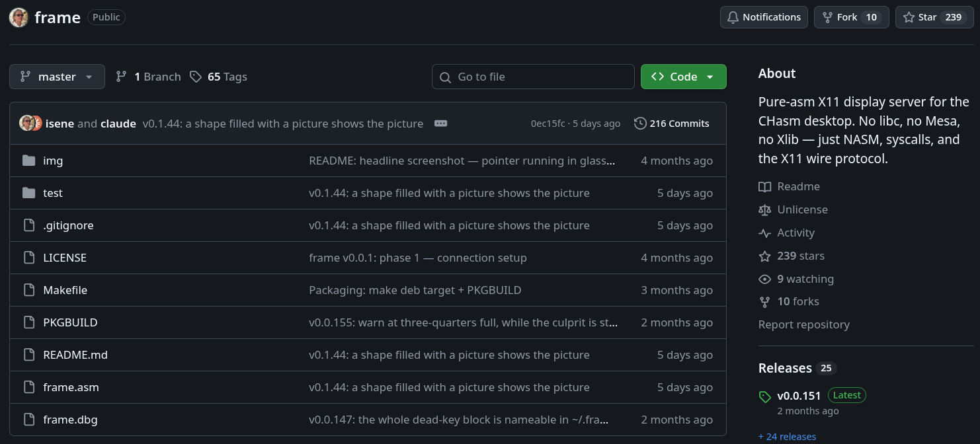Open LICENSE commit 'frame v0.0.1: phase 1'

pos(418,258)
